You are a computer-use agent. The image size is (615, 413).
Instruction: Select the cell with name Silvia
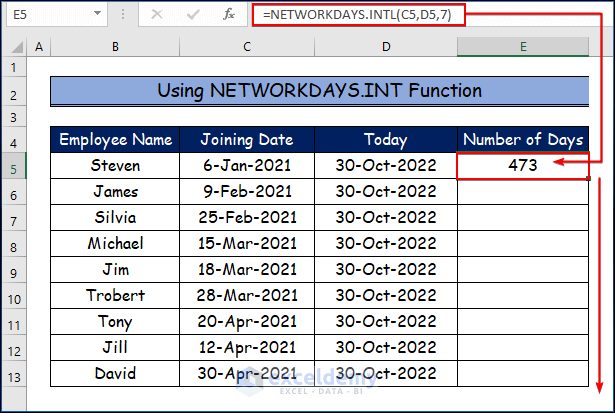coord(115,217)
